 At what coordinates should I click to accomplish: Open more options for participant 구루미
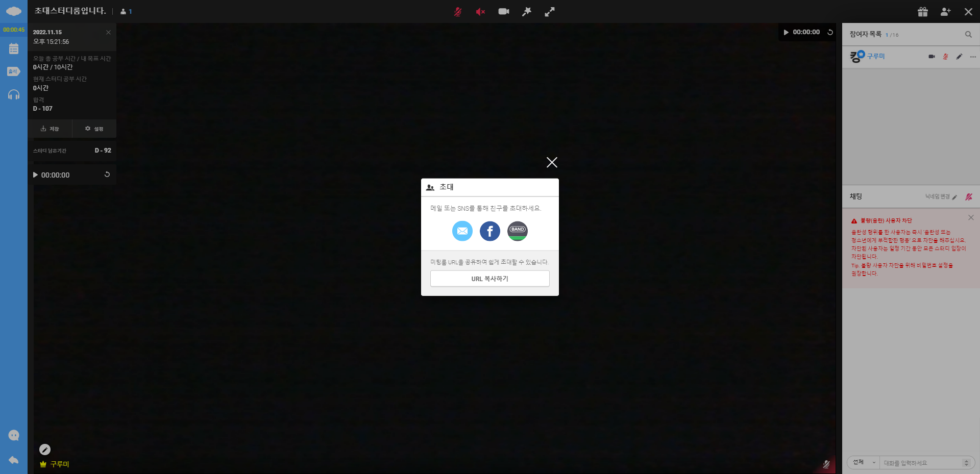[x=973, y=57]
